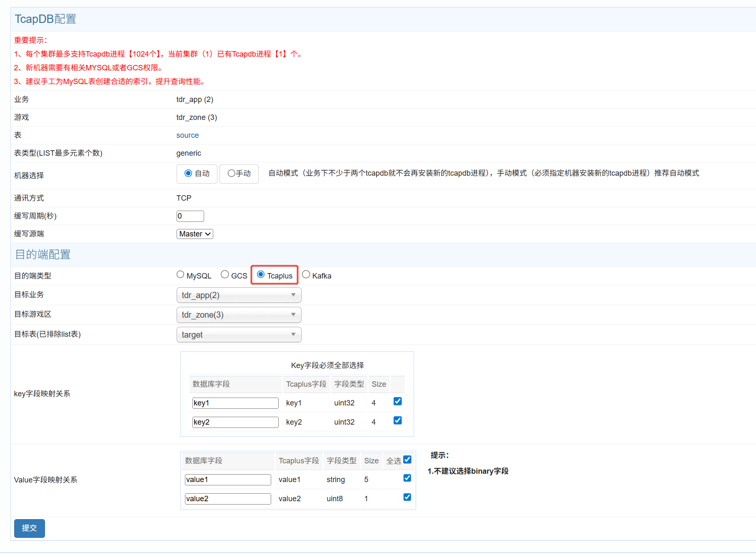Uncheck the key2 field mapping checkbox

click(398, 421)
